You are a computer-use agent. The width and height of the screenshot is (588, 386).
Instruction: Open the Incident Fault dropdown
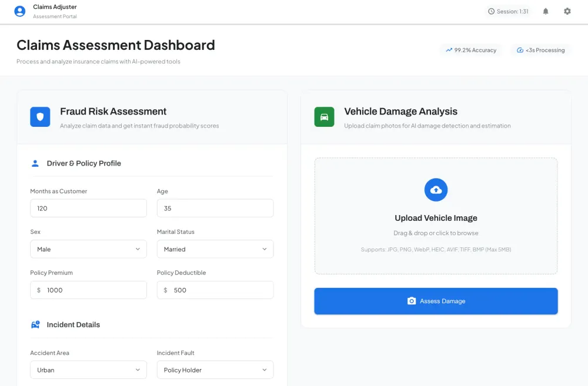[x=215, y=370]
